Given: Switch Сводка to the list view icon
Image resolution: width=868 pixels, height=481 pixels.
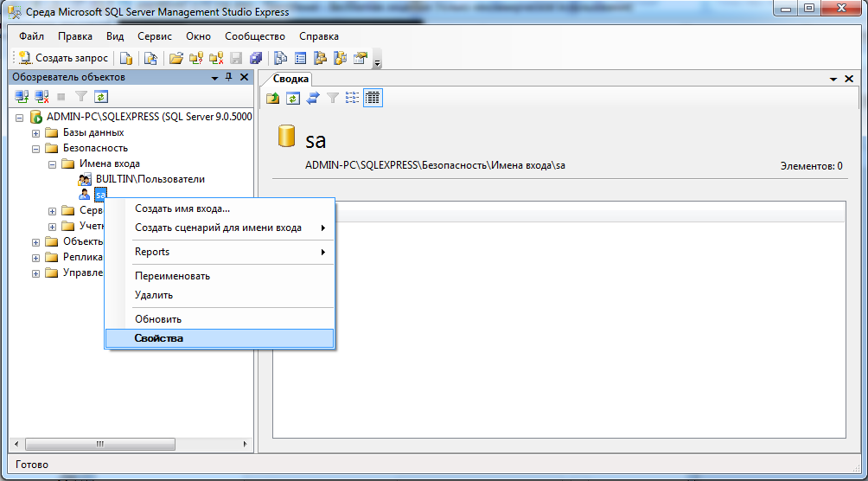Looking at the screenshot, I should click(352, 98).
